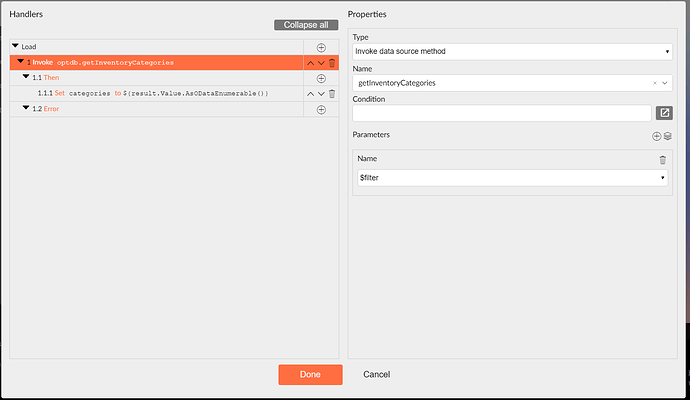
Task: Open the Type dropdown
Action: click(512, 51)
